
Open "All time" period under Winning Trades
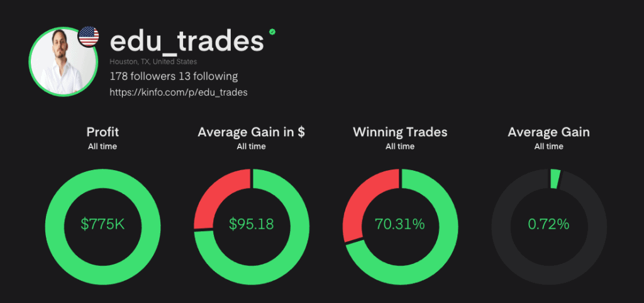400,147
